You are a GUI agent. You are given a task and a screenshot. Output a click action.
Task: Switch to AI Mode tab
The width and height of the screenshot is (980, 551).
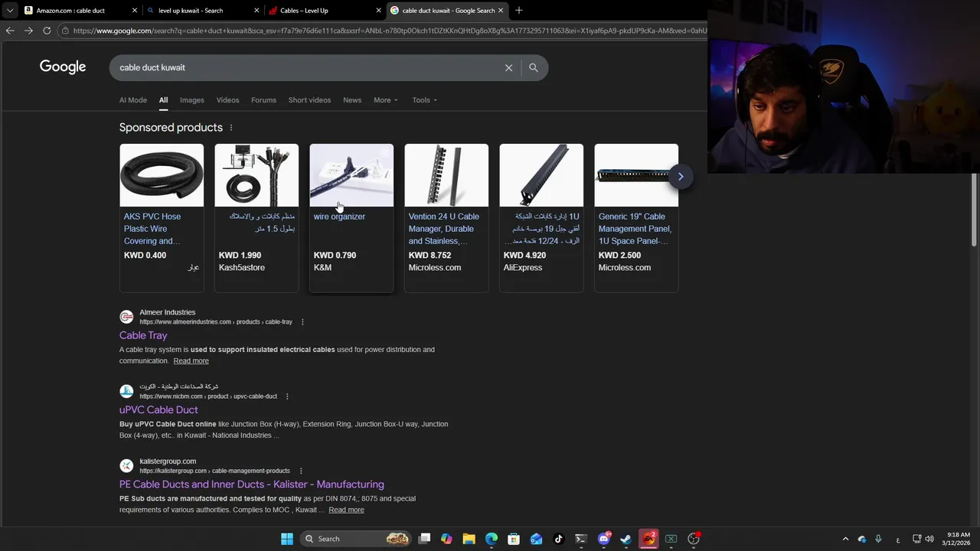133,100
